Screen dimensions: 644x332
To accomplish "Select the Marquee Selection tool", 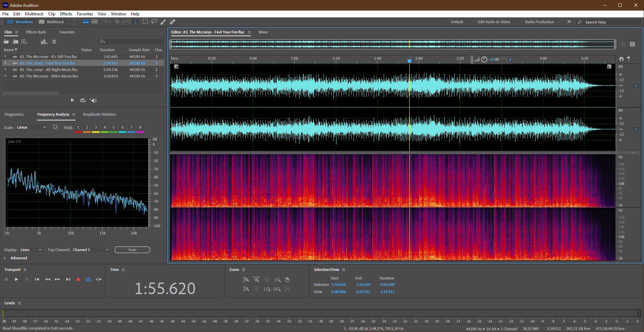I will [145, 21].
